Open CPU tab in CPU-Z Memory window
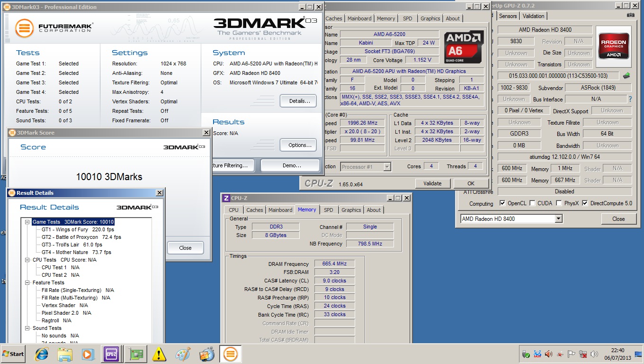The width and height of the screenshot is (644, 364). [234, 210]
